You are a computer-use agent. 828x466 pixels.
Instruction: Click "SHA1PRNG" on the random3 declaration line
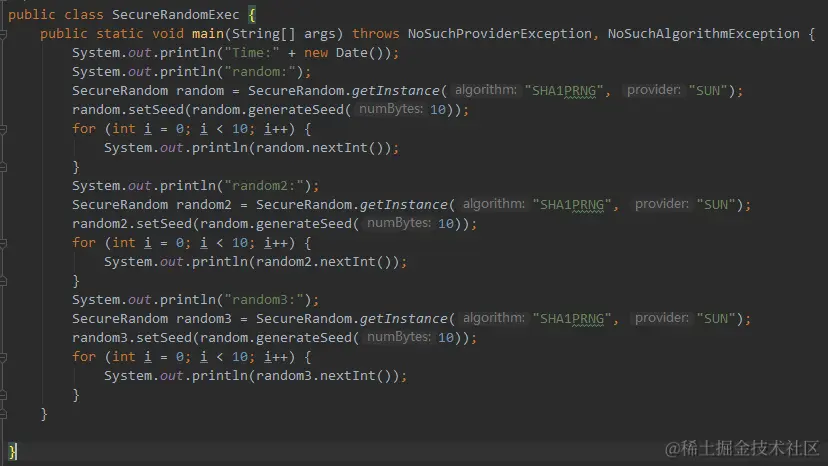click(x=572, y=319)
